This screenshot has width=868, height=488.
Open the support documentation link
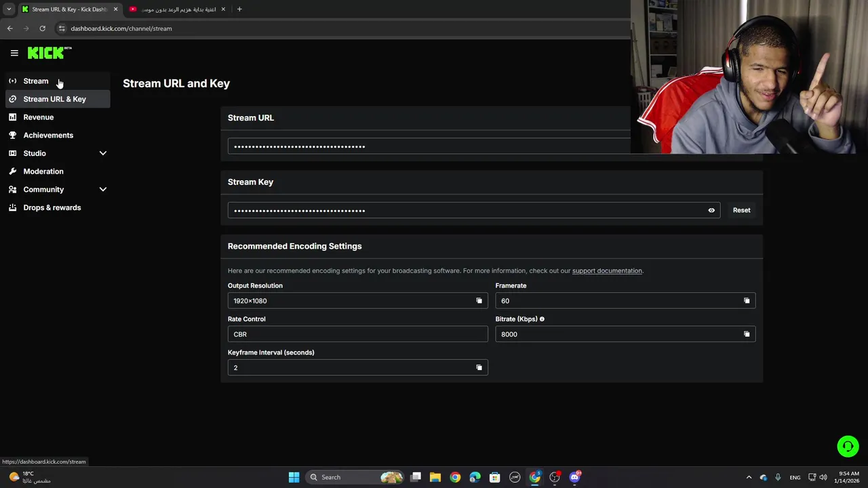coord(607,270)
